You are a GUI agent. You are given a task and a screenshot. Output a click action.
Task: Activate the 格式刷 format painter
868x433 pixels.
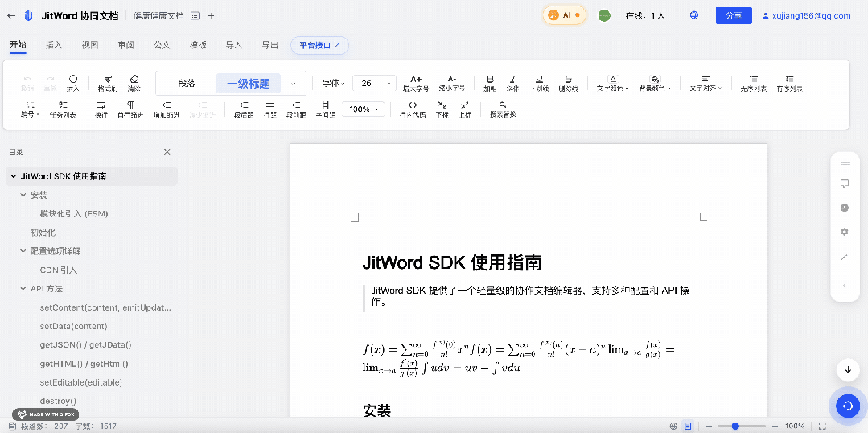click(108, 83)
